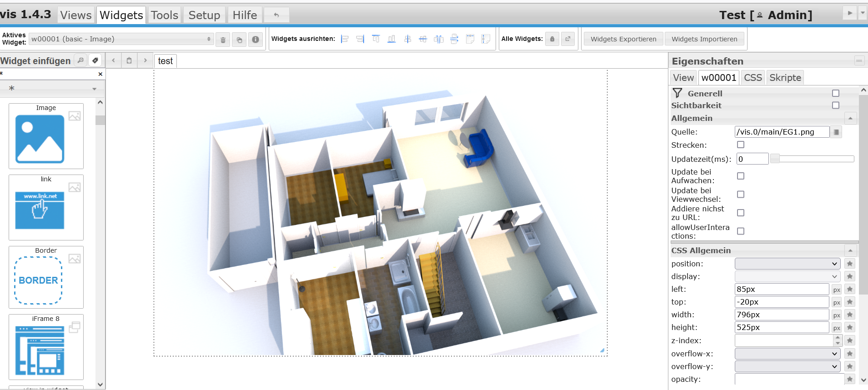
Task: Click the Quelle source input field
Action: click(782, 132)
